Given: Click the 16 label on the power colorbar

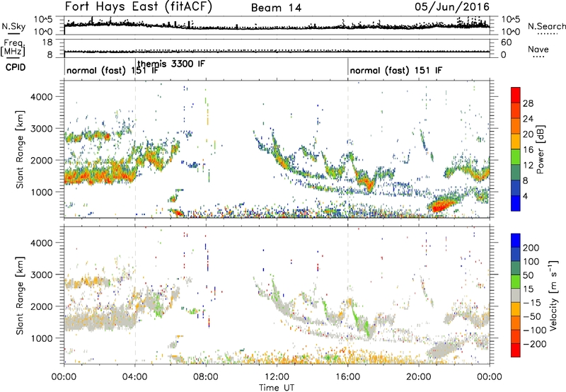Looking at the screenshot, I should pyautogui.click(x=528, y=150).
